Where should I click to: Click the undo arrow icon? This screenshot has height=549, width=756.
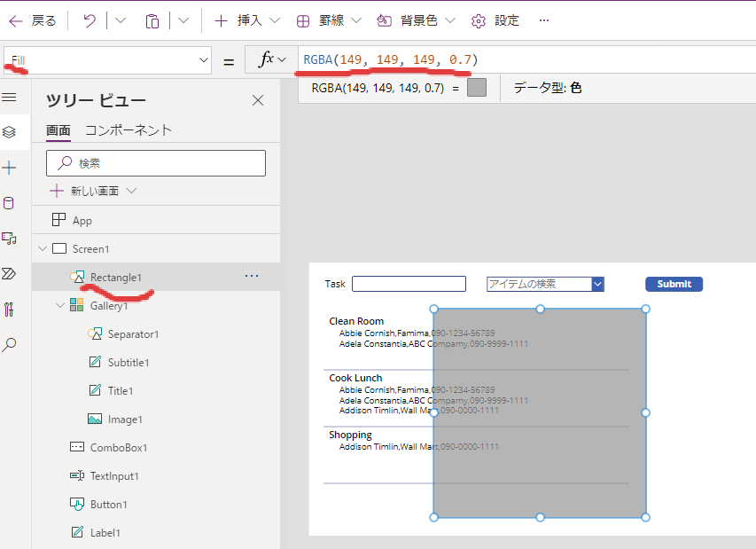(90, 20)
